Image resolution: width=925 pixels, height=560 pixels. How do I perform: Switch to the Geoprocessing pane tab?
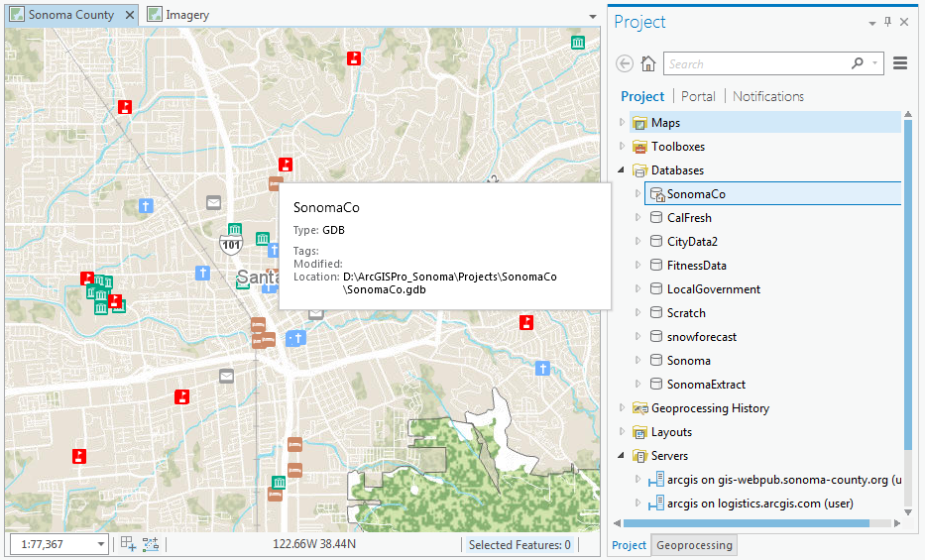(x=694, y=545)
